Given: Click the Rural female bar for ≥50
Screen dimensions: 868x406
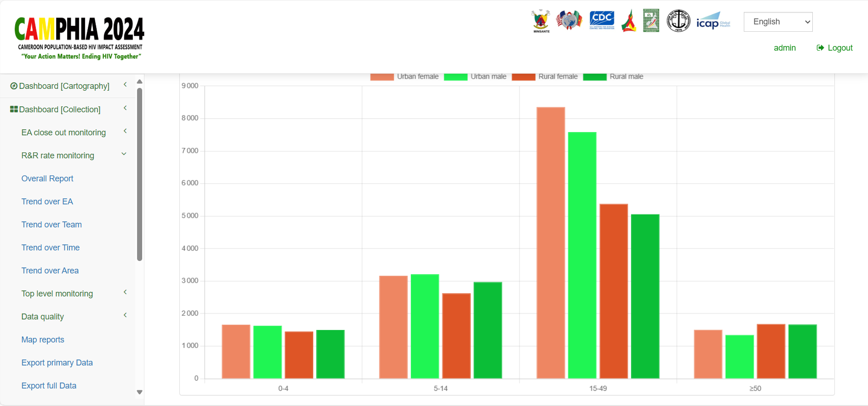Looking at the screenshot, I should [x=771, y=351].
